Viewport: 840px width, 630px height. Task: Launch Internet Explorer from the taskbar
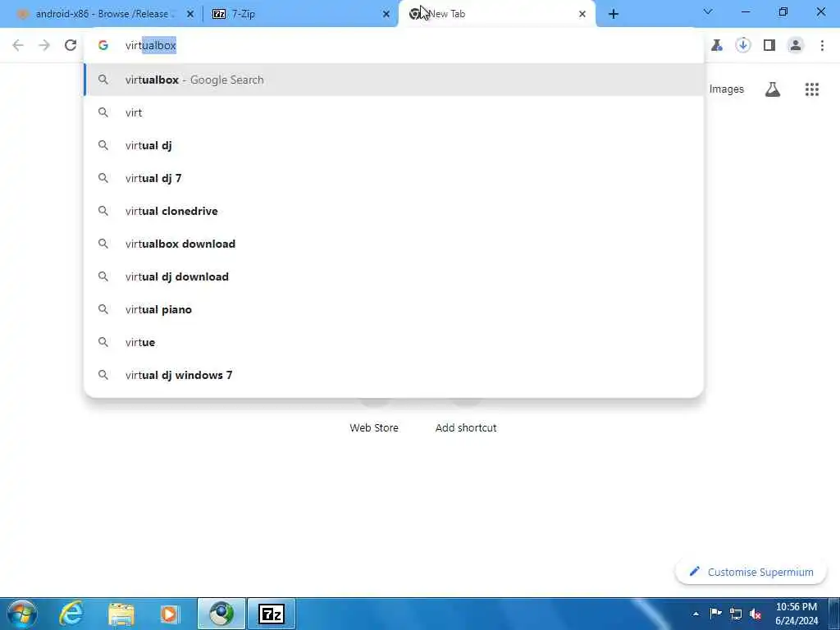(71, 614)
